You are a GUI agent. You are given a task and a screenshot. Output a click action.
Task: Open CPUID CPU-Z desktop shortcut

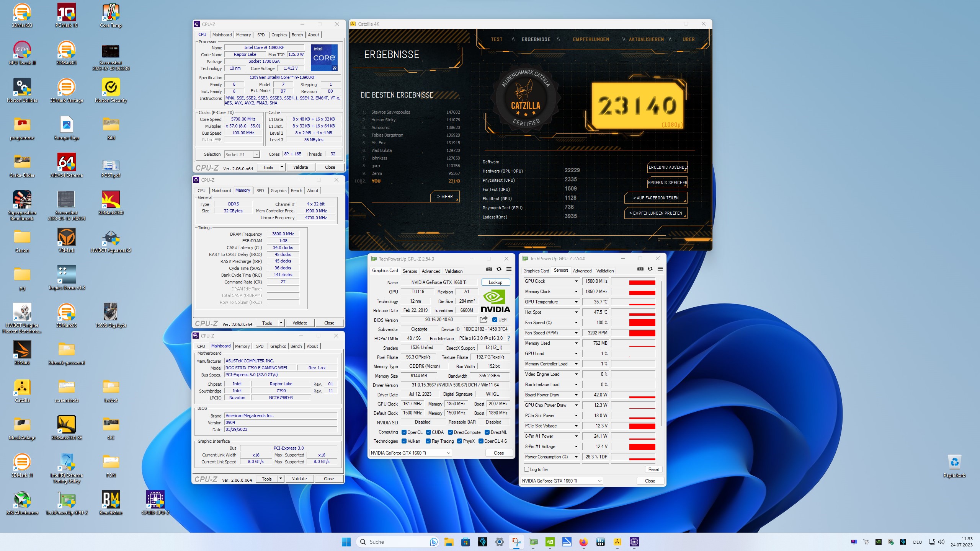tap(155, 503)
